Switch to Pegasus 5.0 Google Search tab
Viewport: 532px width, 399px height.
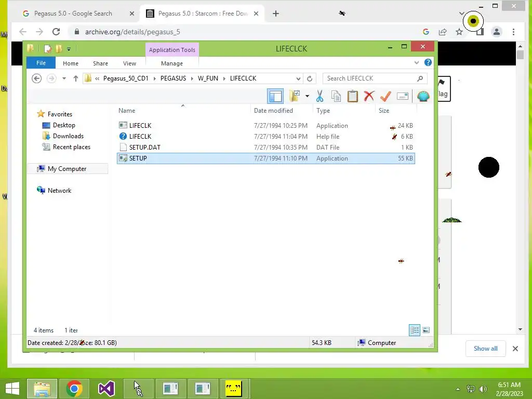[x=73, y=14]
